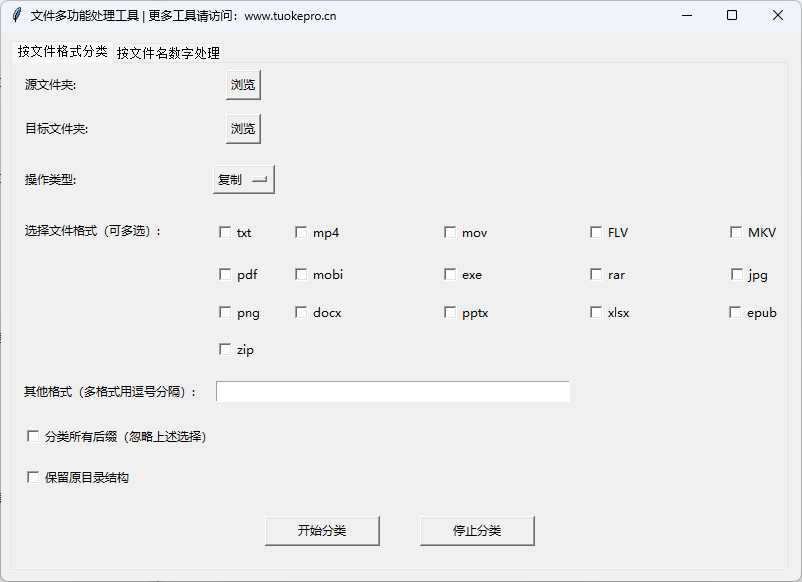
Task: Click the feather app icon in title bar
Action: click(x=17, y=15)
